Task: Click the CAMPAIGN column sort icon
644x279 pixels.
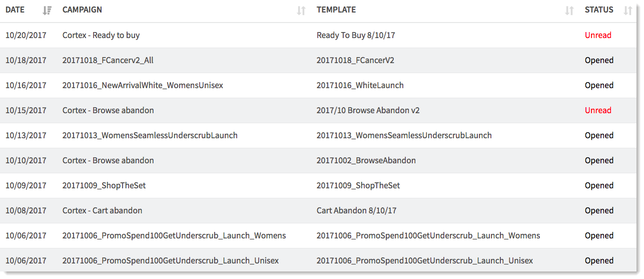Action: pos(301,10)
